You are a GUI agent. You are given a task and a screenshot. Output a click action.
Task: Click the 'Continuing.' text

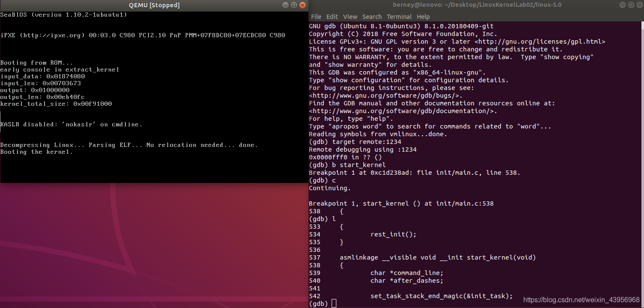330,188
